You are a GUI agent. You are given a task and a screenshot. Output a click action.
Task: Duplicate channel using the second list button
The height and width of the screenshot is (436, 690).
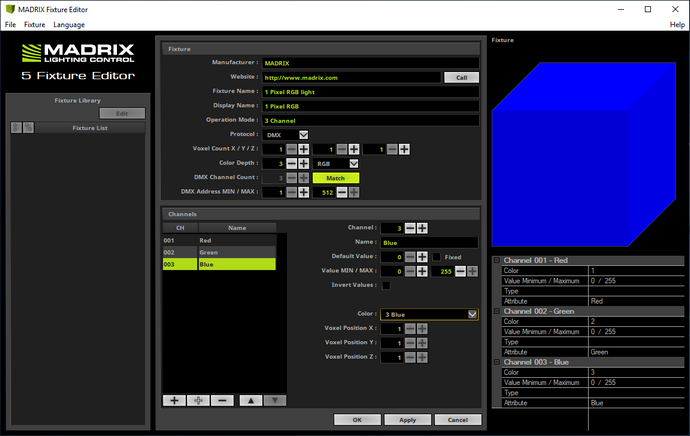(x=198, y=400)
